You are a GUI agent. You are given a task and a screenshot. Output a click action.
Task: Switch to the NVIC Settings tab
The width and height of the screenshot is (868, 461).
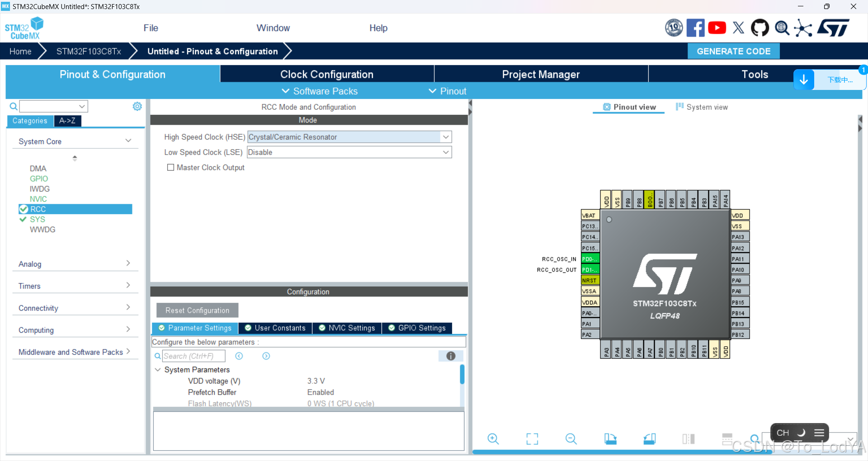(347, 328)
